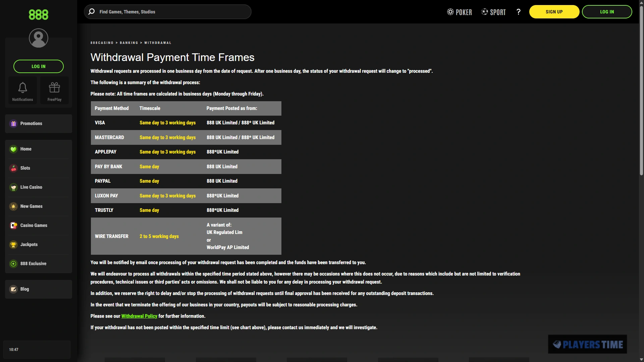
Task: Click the Withdrawal Payment Time Frames heading
Action: pyautogui.click(x=172, y=57)
